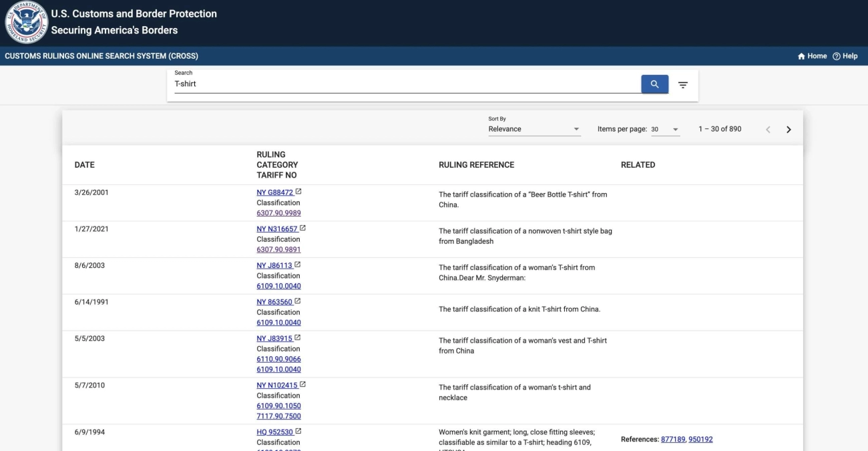
Task: Open external icon next to NY N102415
Action: [302, 384]
